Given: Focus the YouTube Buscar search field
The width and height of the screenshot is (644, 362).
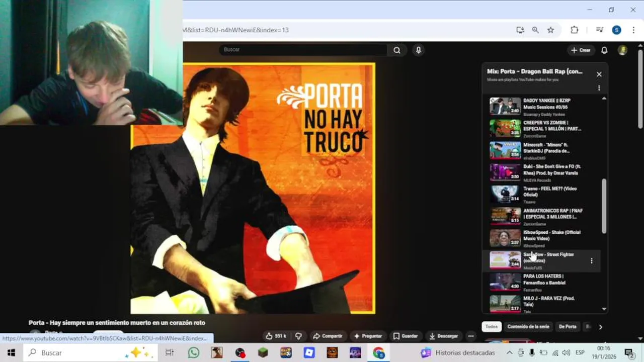Looking at the screenshot, I should point(303,50).
